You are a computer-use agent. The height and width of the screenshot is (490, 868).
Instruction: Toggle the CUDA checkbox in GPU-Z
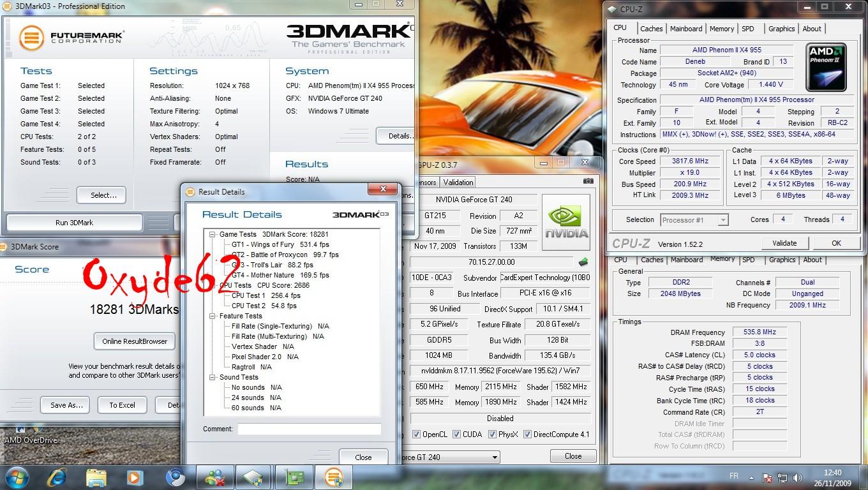[x=457, y=434]
